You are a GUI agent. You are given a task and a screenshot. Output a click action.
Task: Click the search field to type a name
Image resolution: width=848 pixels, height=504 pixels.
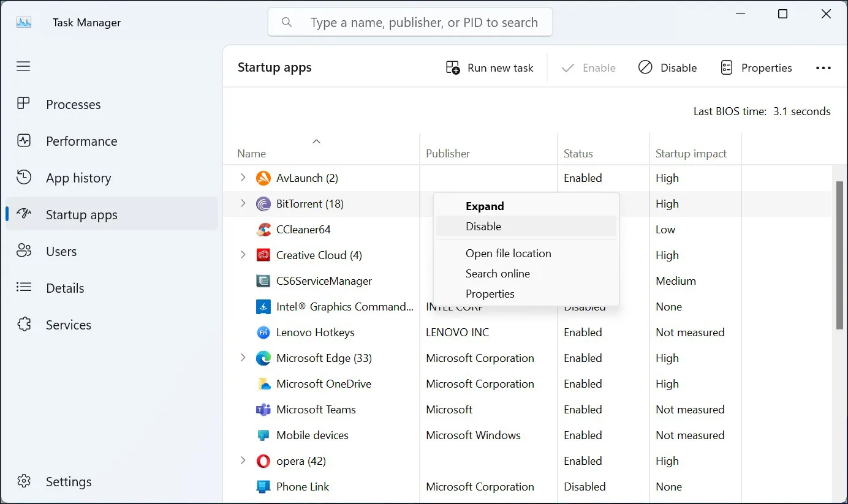pyautogui.click(x=410, y=21)
